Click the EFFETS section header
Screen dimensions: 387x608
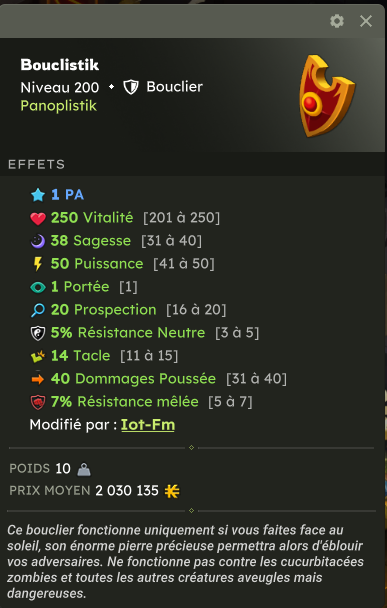tap(36, 164)
